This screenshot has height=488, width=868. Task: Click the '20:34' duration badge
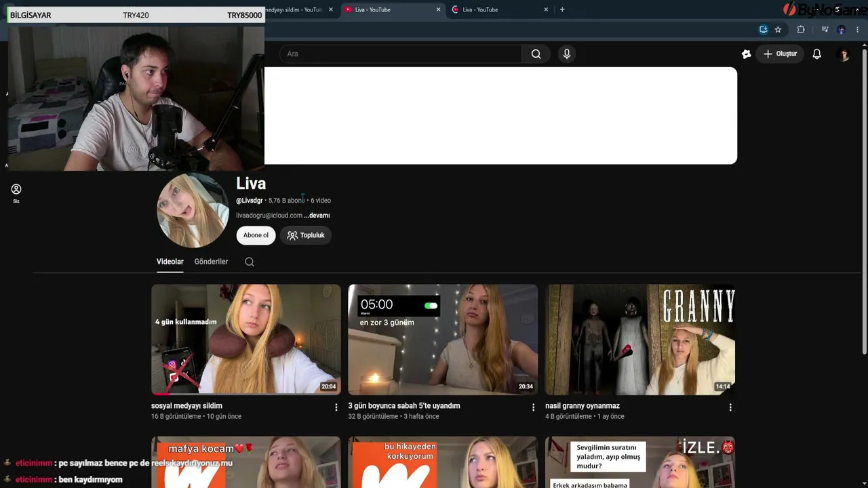pos(526,387)
